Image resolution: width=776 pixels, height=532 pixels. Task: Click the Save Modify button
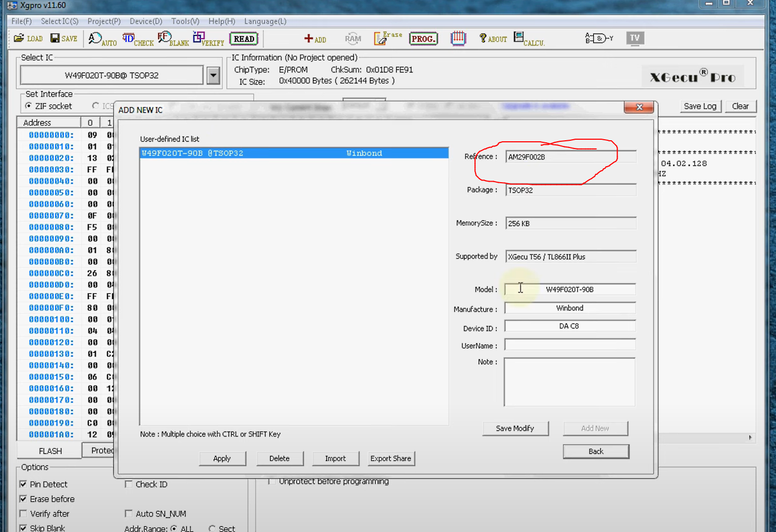515,428
